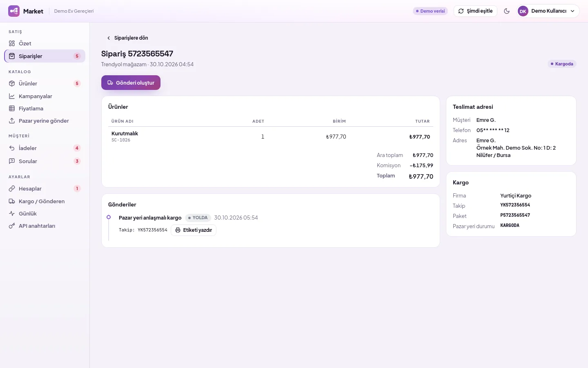The image size is (588, 368).
Task: Open API anahtarları key icon
Action: [x=12, y=226]
